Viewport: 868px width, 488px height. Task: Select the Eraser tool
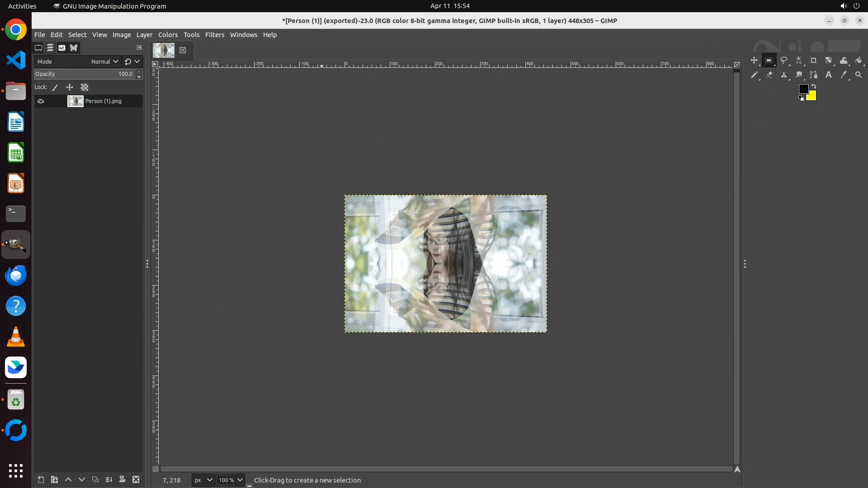(769, 75)
